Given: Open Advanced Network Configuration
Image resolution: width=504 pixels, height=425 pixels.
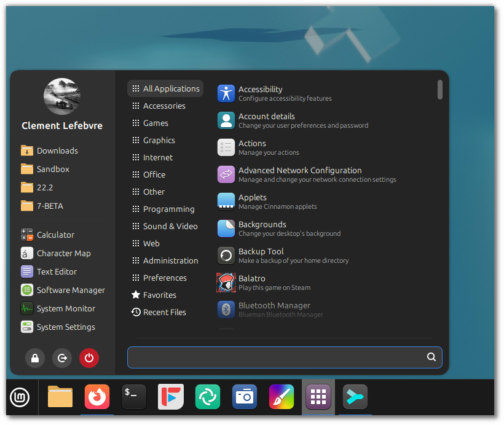Looking at the screenshot, I should click(299, 174).
